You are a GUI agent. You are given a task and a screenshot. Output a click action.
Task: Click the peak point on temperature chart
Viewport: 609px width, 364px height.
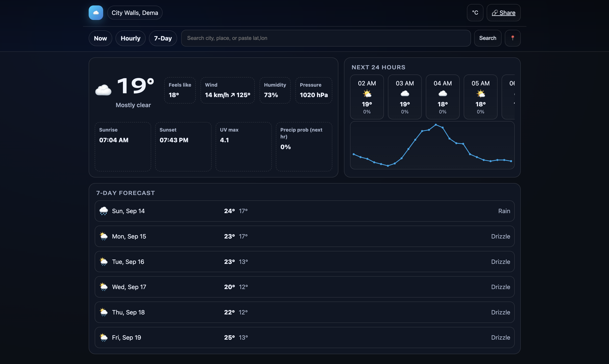[436, 125]
